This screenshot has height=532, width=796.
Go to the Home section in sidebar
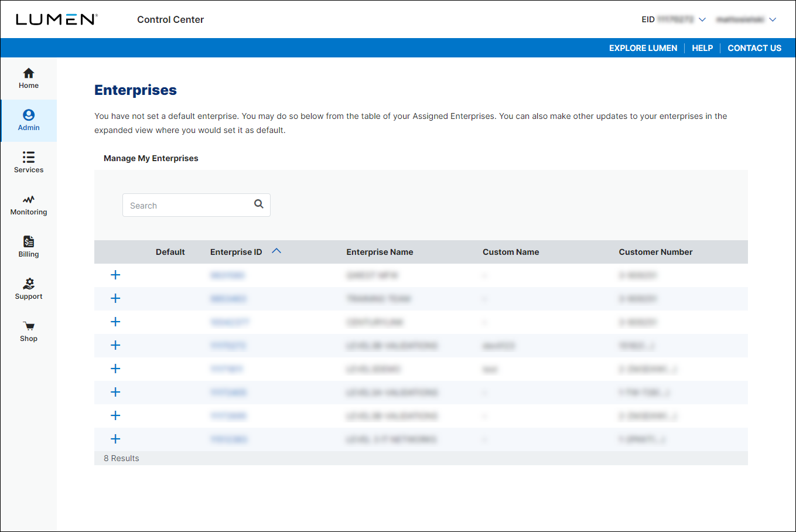tap(29, 79)
